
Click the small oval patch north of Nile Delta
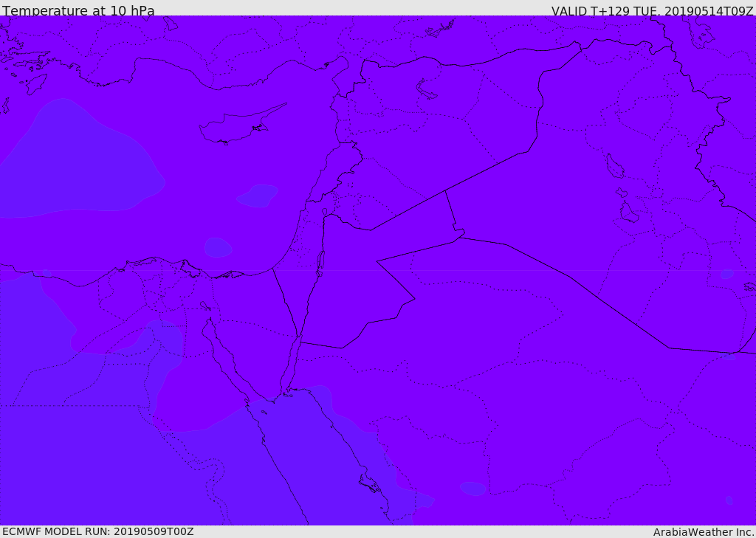pos(218,247)
